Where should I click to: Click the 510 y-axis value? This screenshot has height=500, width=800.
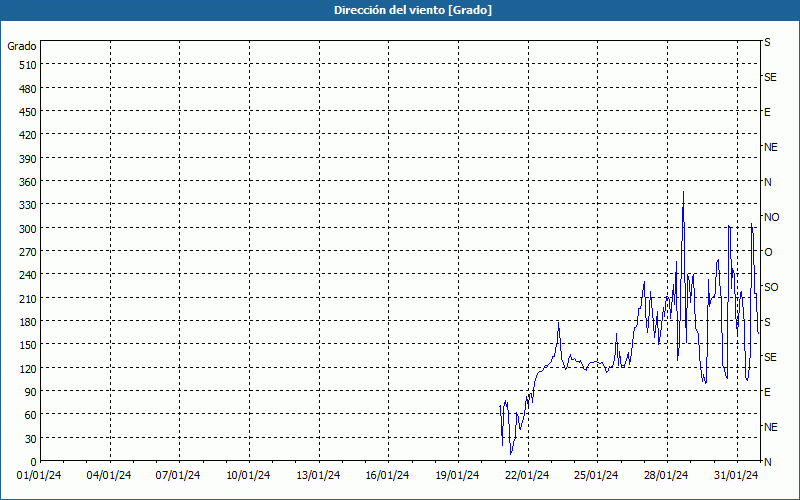pyautogui.click(x=28, y=65)
